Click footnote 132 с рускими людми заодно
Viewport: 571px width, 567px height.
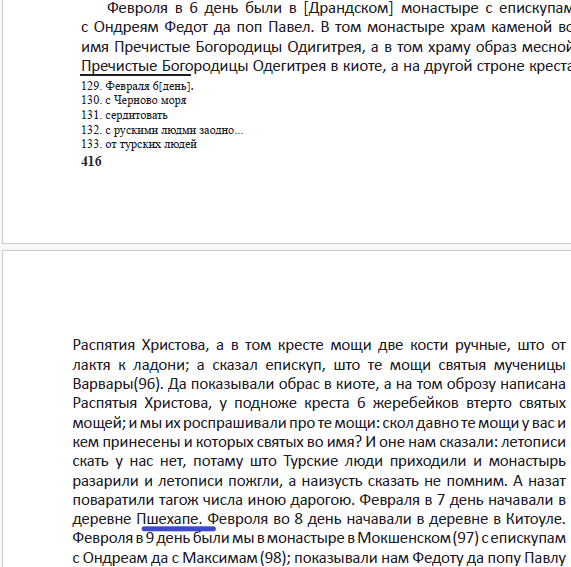162,130
